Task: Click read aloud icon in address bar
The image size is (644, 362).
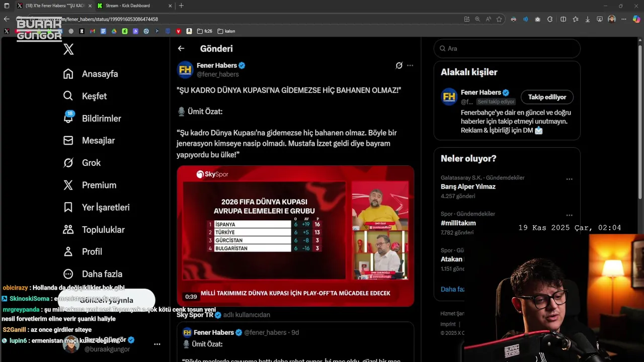Action: 489,19
